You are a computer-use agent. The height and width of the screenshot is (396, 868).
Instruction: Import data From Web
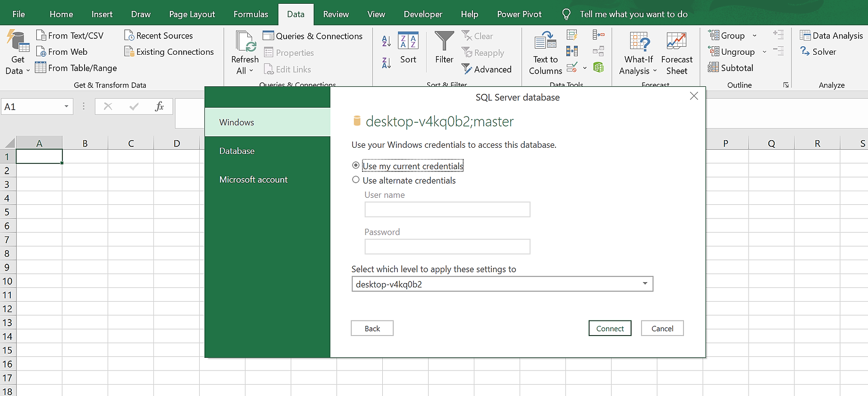point(62,51)
